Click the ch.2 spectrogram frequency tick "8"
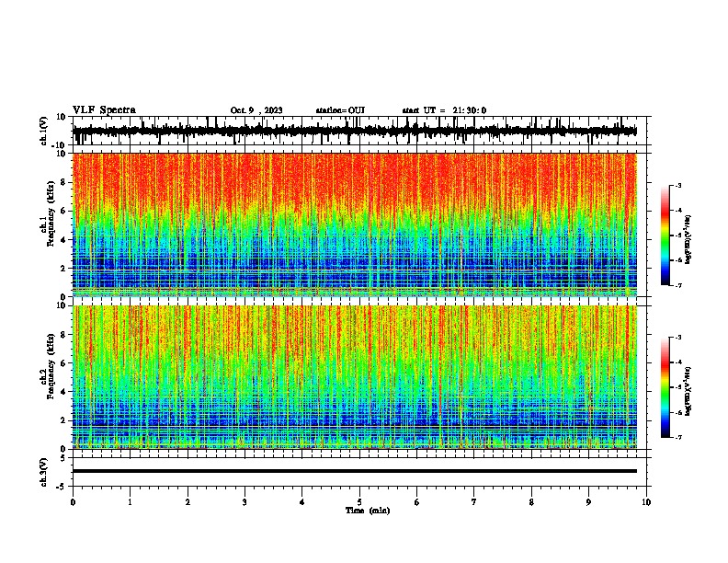 tap(63, 335)
